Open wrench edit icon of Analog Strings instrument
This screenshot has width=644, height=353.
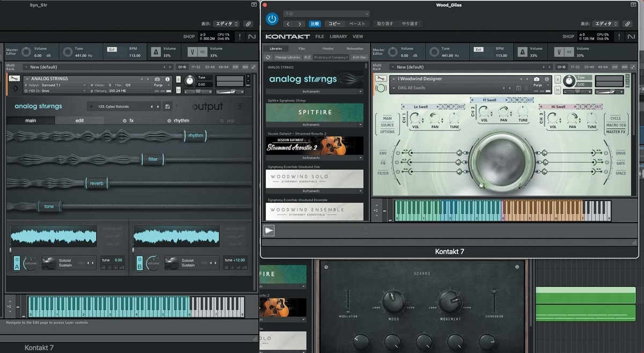point(15,79)
